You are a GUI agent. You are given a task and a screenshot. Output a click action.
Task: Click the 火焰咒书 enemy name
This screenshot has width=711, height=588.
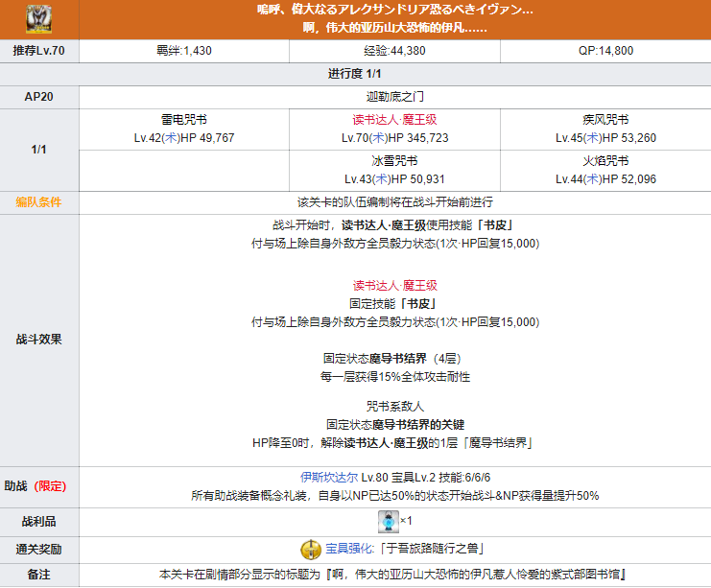pos(605,161)
